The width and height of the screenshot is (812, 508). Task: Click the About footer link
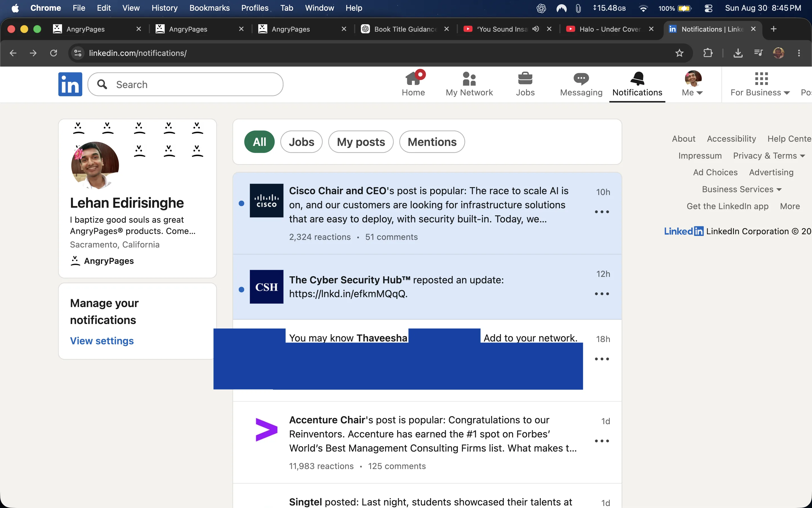tap(683, 139)
